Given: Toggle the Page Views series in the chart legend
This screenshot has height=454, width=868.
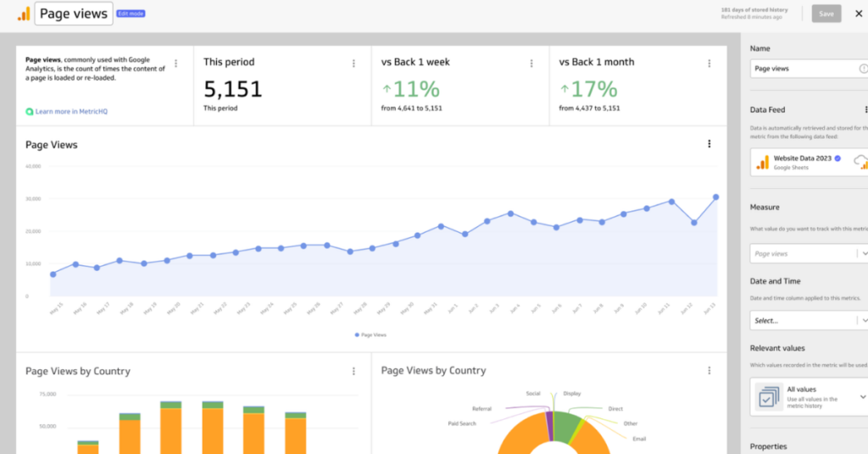Looking at the screenshot, I should coord(370,335).
